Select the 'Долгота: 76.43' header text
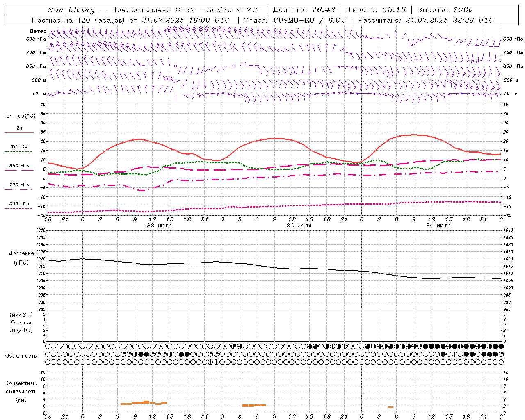The image size is (525, 420). pos(304,10)
